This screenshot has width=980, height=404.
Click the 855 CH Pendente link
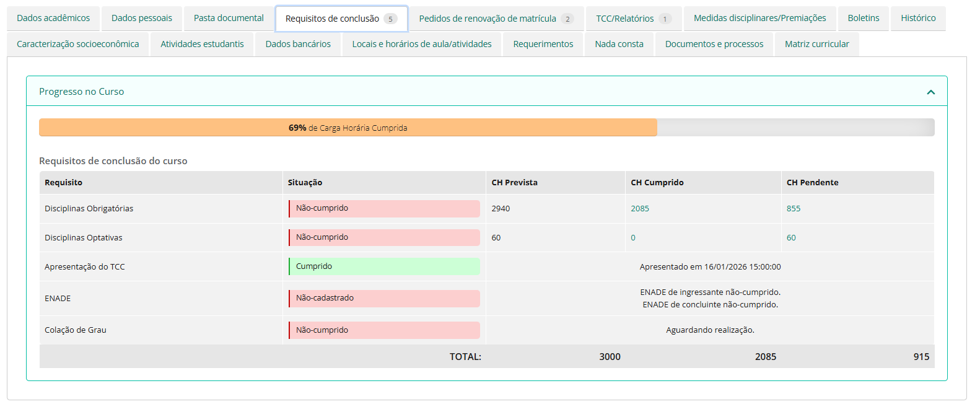[x=794, y=209]
